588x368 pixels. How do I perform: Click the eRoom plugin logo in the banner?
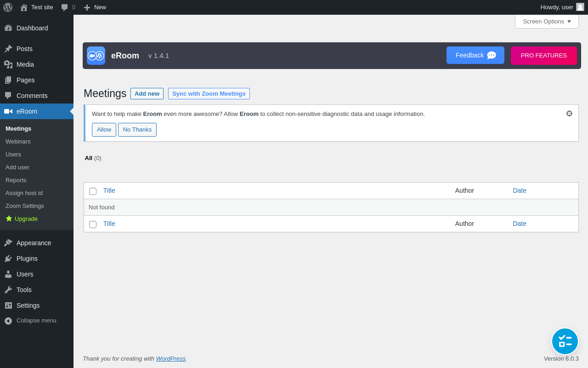click(x=96, y=56)
